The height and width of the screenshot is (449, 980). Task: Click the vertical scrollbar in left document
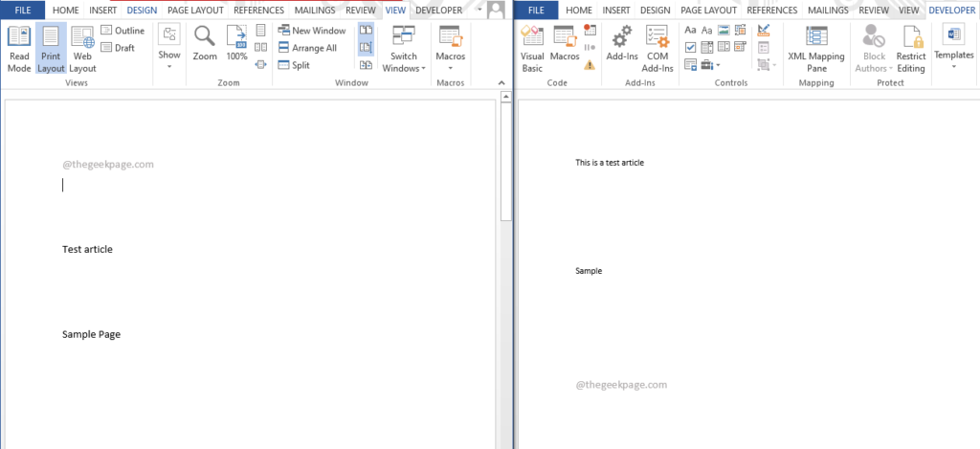pyautogui.click(x=506, y=269)
